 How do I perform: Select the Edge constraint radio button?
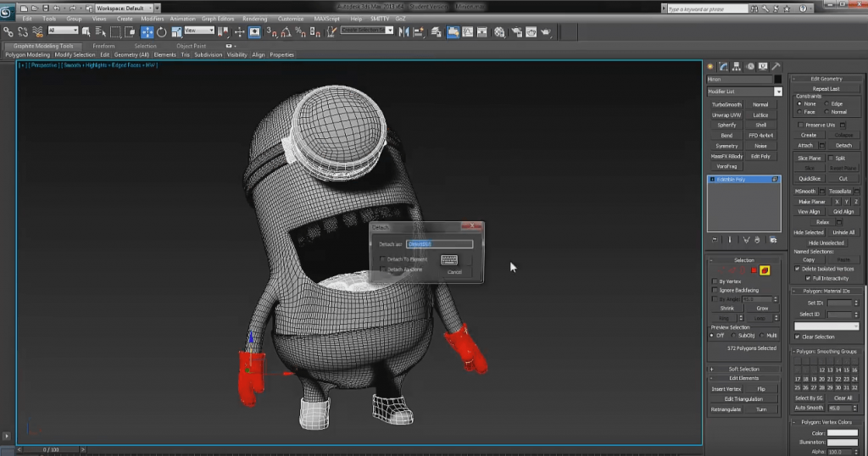[x=827, y=103]
